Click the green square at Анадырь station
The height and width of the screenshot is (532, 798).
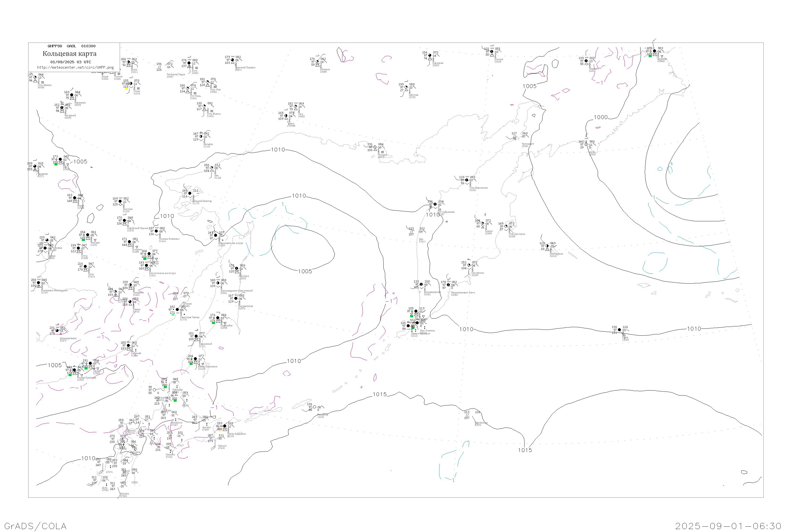point(650,56)
